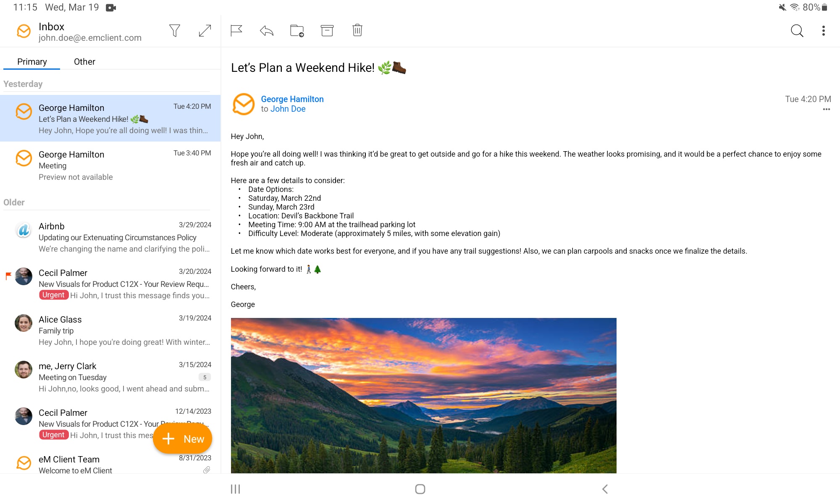Click the red flag on Cecil Palmer email
Image resolution: width=840 pixels, height=504 pixels.
point(8,276)
